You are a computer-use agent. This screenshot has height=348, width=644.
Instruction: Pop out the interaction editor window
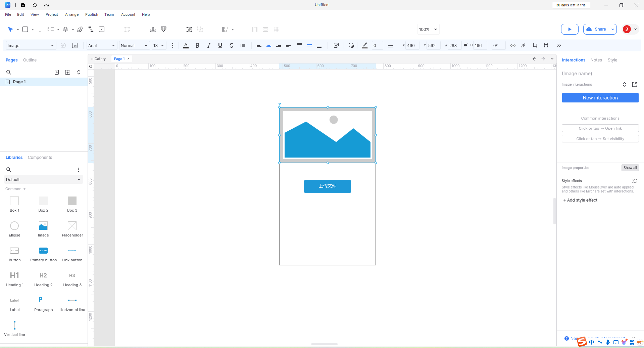[635, 84]
